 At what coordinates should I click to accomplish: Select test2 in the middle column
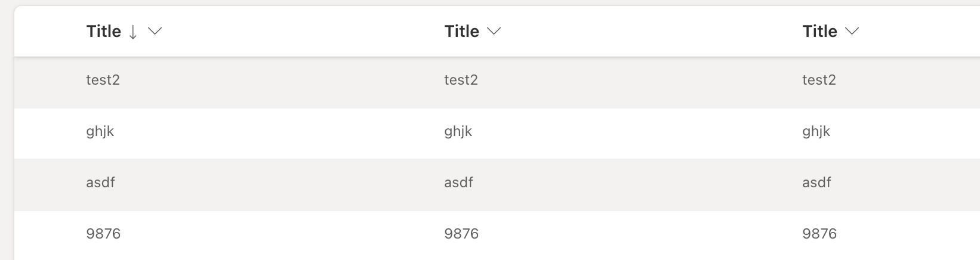click(461, 80)
